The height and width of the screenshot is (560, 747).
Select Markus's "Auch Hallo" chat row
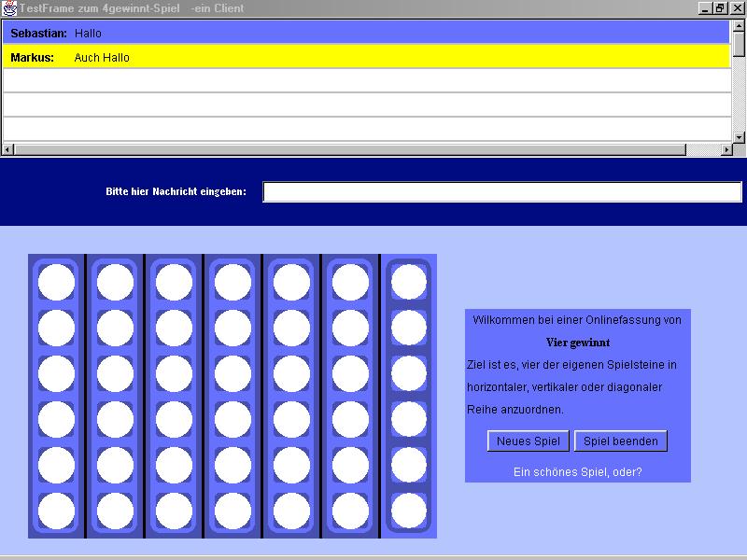[x=364, y=57]
